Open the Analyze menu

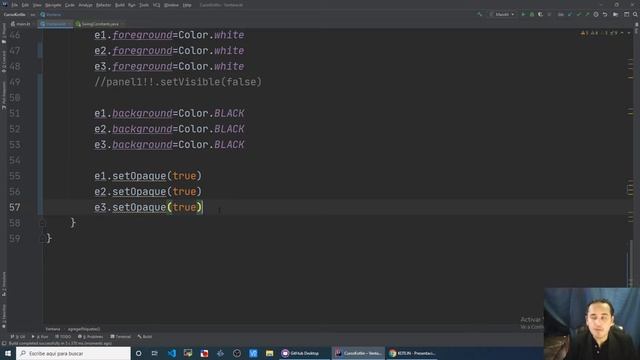click(85, 5)
